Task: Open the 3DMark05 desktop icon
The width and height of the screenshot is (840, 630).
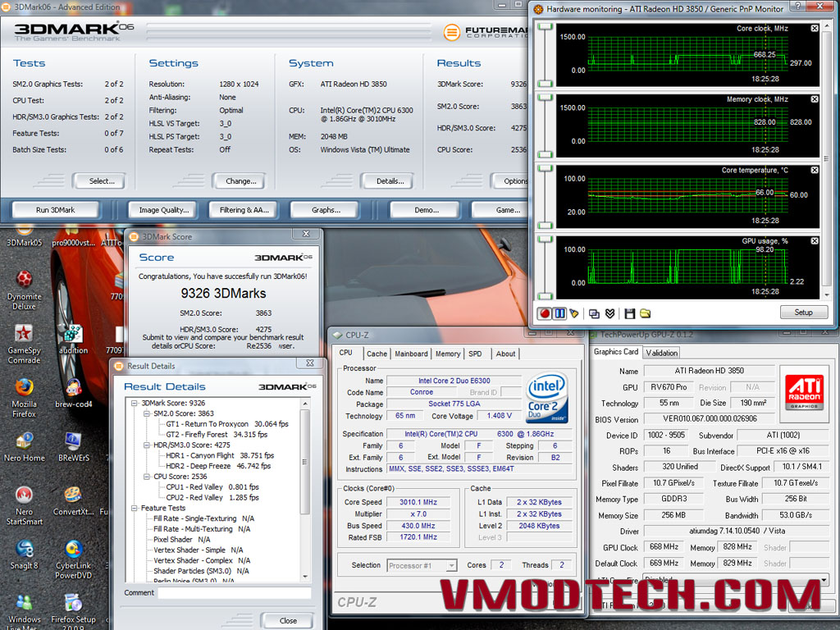Action: point(24,237)
